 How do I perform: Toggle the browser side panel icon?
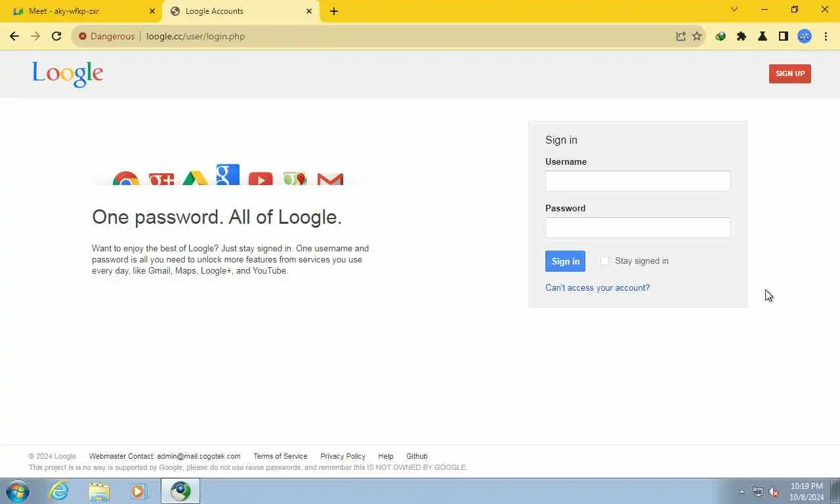pos(784,37)
